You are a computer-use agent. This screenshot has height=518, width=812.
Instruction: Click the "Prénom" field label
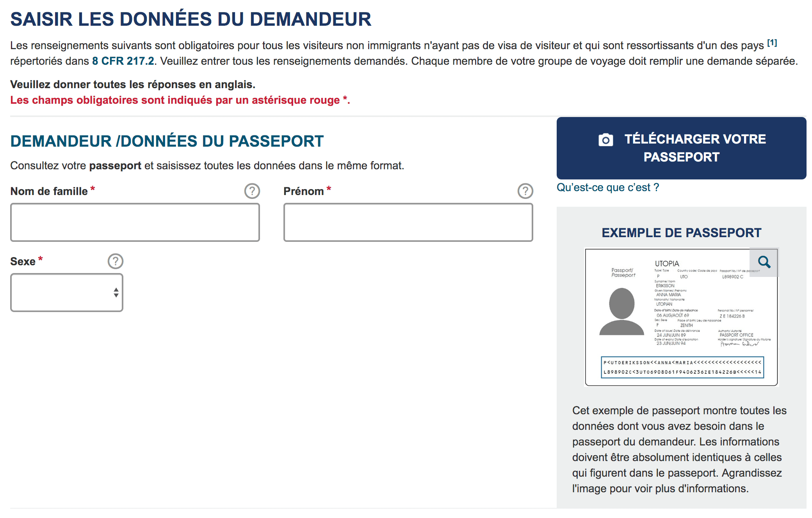coord(303,191)
